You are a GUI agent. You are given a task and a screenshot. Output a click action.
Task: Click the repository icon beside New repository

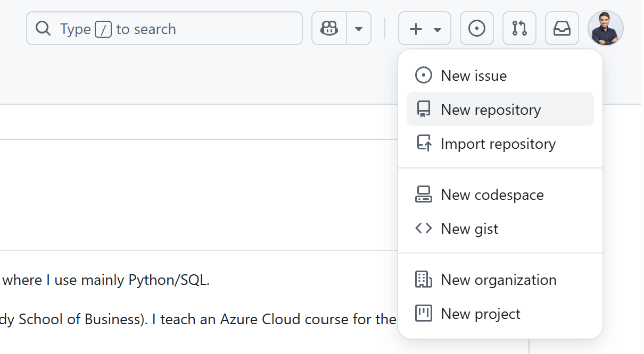424,109
